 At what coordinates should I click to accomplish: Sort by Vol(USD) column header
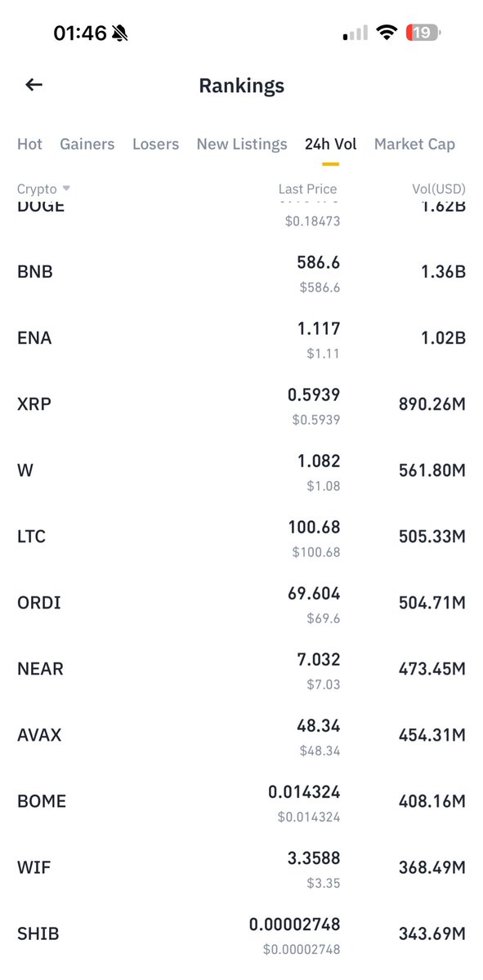coord(439,189)
